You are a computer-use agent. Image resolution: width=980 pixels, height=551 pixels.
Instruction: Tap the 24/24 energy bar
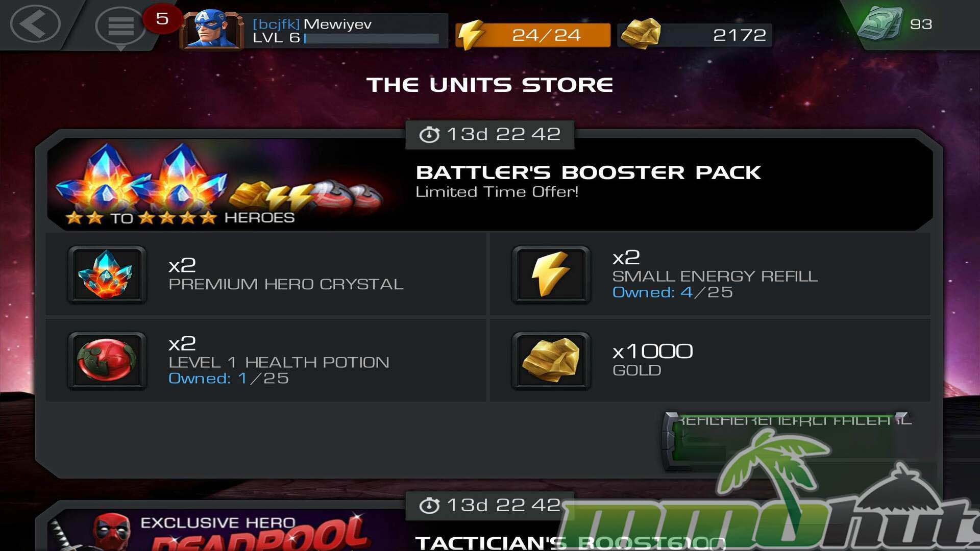pos(533,35)
